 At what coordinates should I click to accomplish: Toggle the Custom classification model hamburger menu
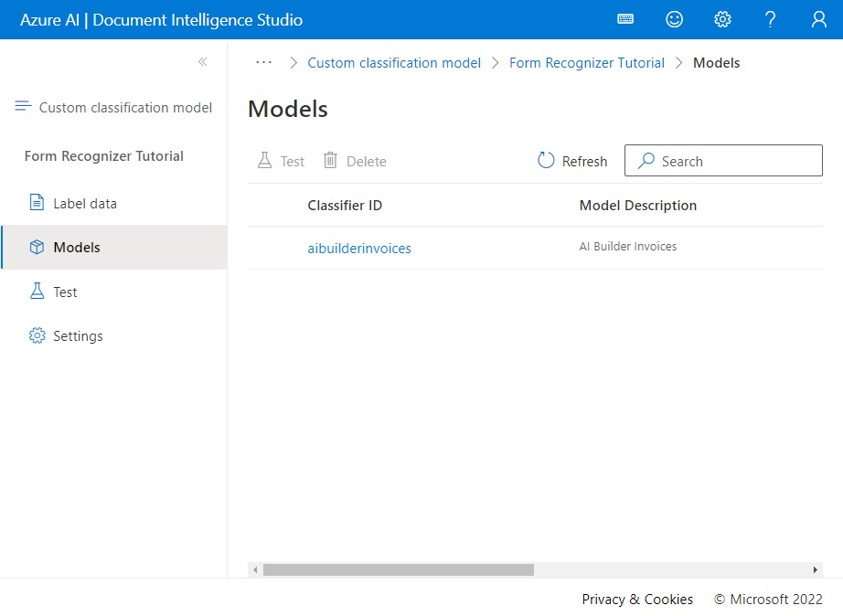(23, 106)
